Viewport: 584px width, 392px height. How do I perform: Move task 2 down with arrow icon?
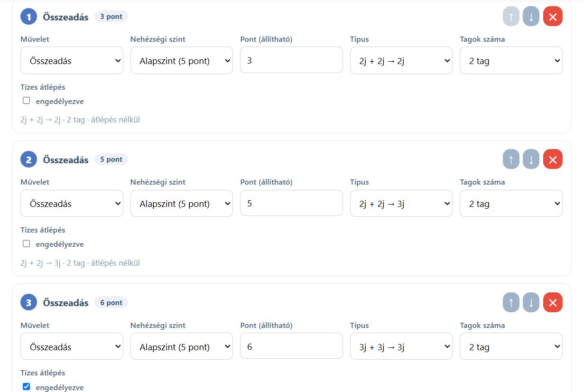pyautogui.click(x=531, y=159)
